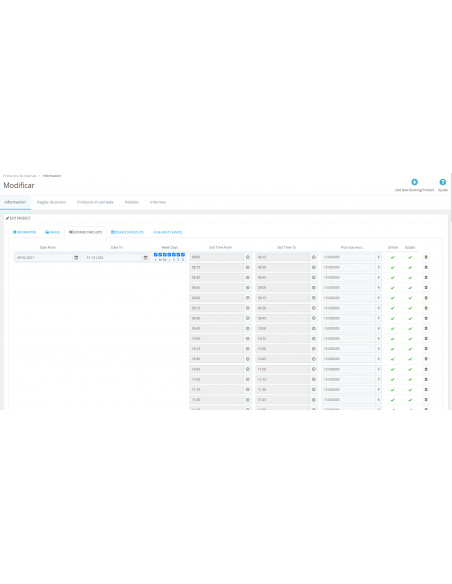Viewport: 452px width, 584px height.
Task: Uncheck the first M (Tuesday) week day checkbox
Action: tap(160, 255)
